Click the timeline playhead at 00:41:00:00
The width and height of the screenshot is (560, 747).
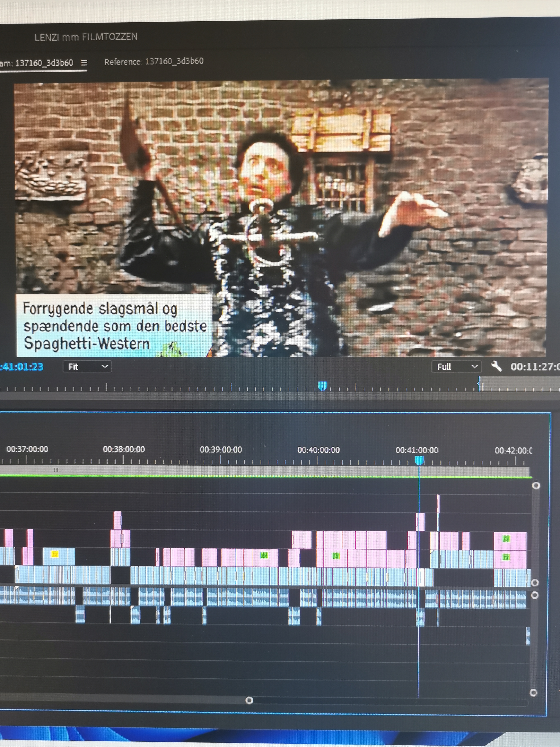tap(419, 460)
